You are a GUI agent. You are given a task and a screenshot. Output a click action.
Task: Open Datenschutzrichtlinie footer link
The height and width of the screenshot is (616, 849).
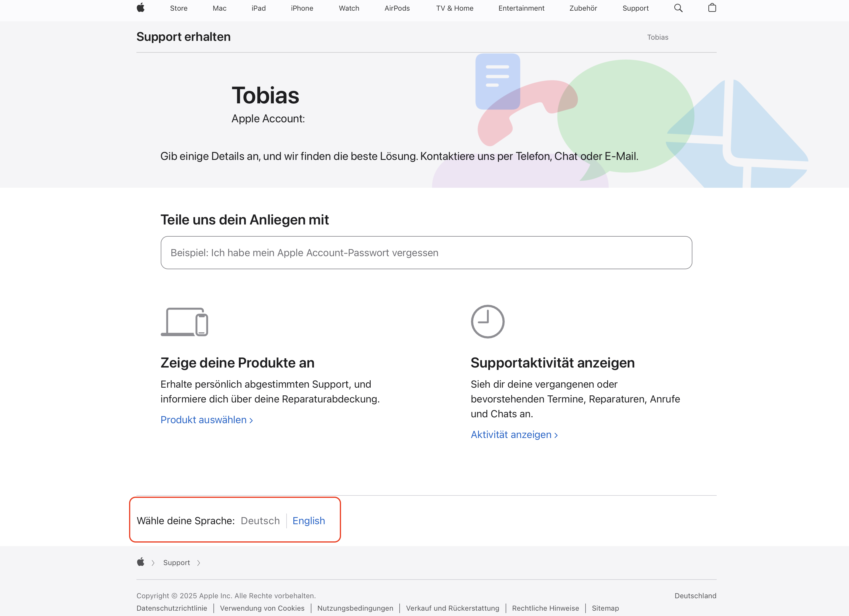click(171, 608)
